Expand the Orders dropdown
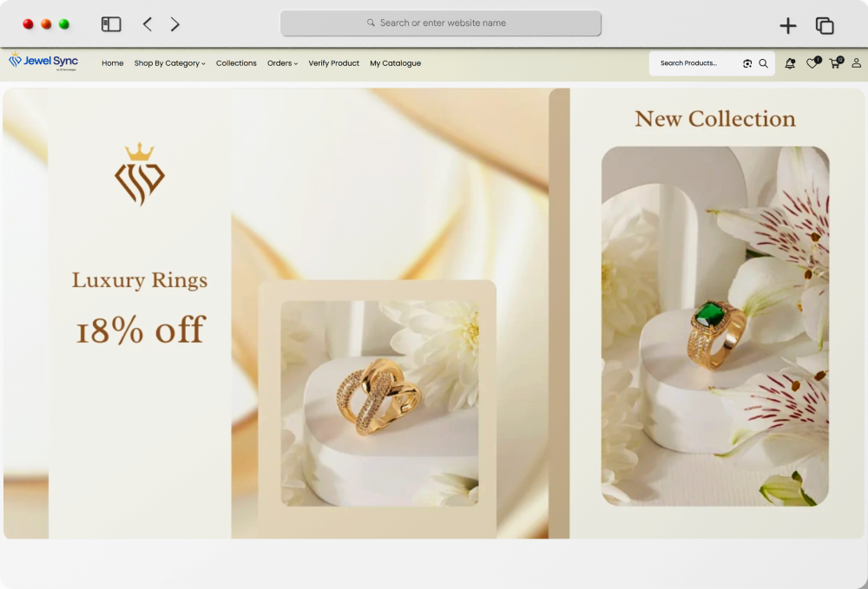868x589 pixels. click(x=282, y=62)
